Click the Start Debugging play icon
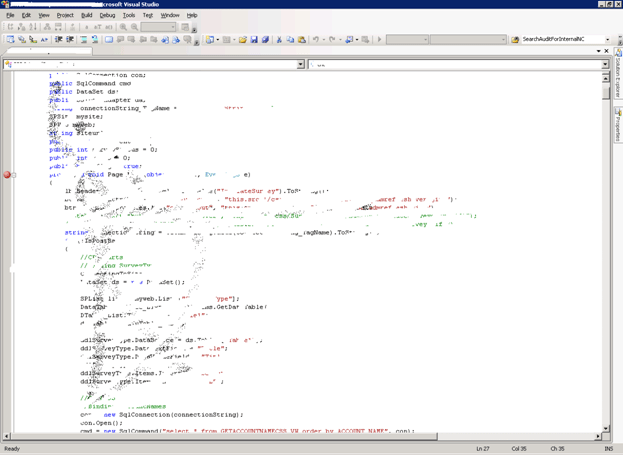Image resolution: width=623 pixels, height=455 pixels. click(x=379, y=39)
